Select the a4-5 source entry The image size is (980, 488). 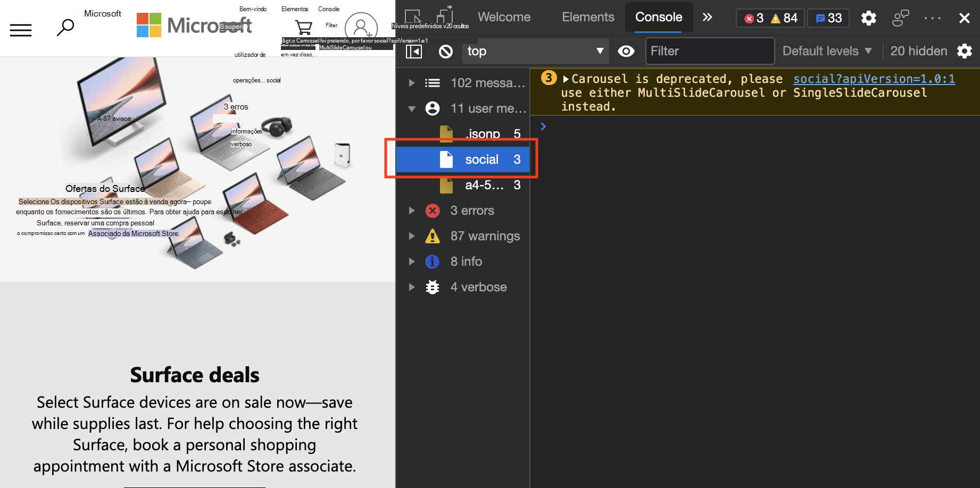coord(463,185)
